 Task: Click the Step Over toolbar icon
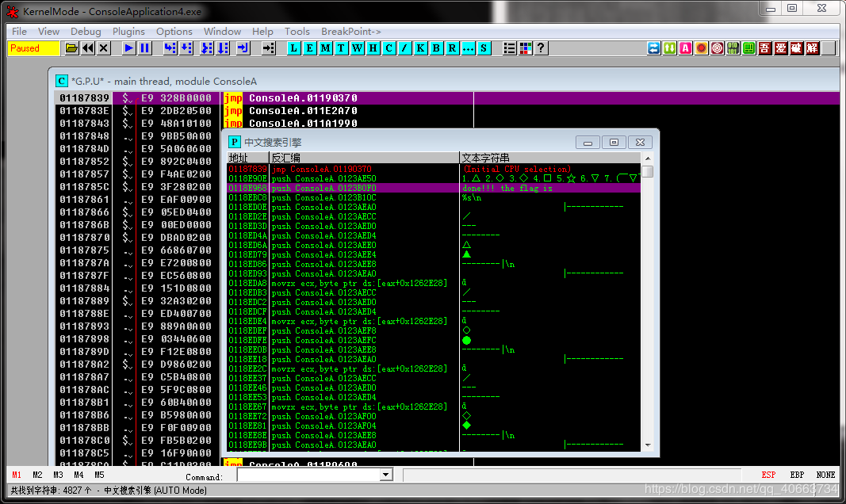coord(186,48)
